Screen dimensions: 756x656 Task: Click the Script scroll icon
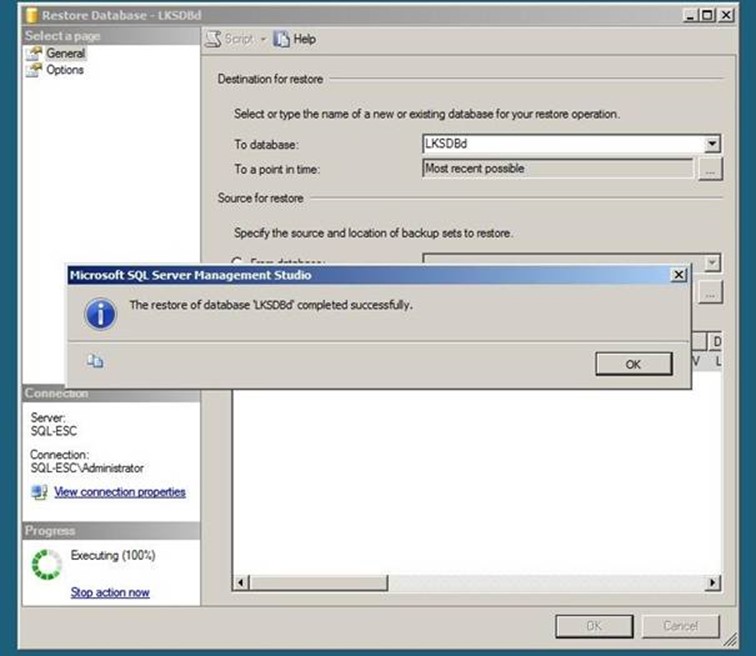point(214,39)
